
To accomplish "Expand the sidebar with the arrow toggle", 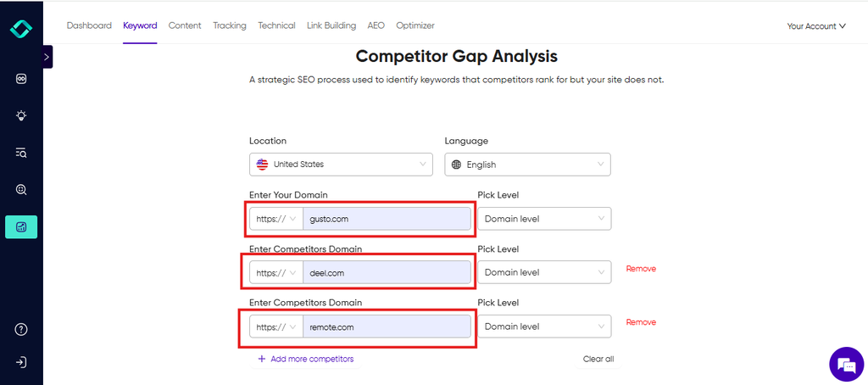I will pyautogui.click(x=47, y=57).
